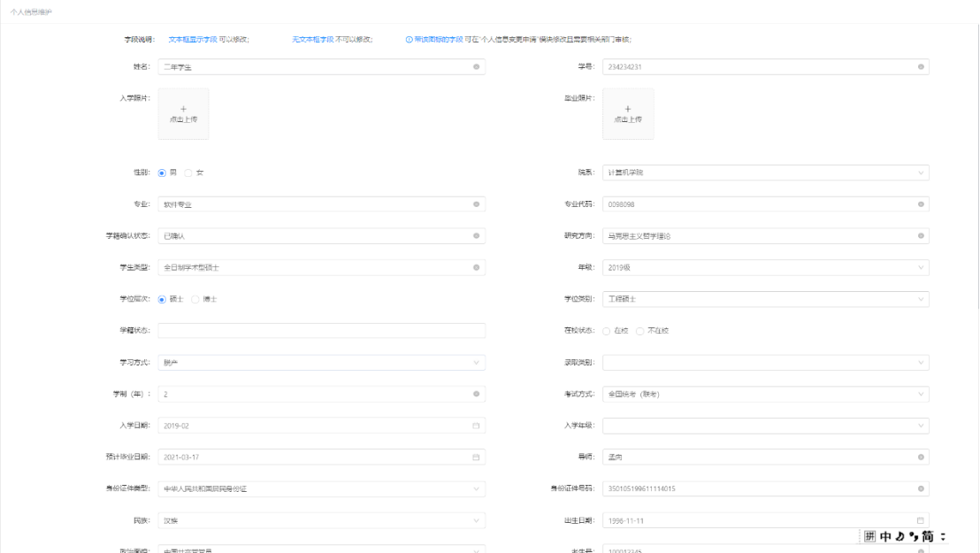This screenshot has width=980, height=553.
Task: Click into the 专业代码 field showing 0098098
Action: pos(766,204)
